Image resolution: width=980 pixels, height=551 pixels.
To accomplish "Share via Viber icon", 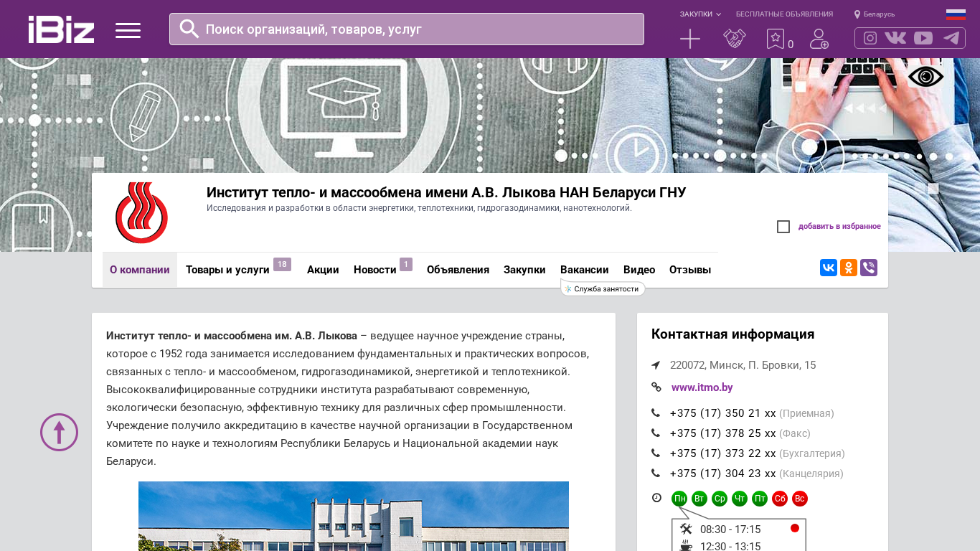I will [x=869, y=268].
